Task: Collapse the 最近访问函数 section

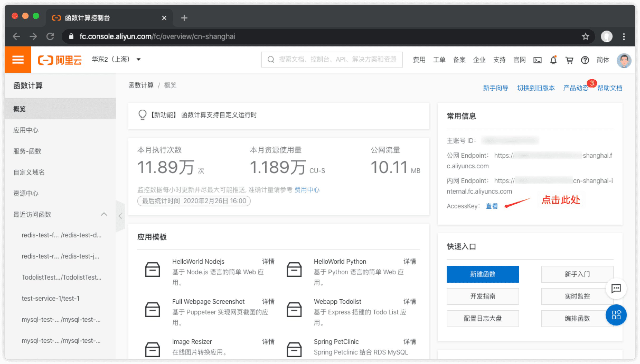Action: point(104,214)
